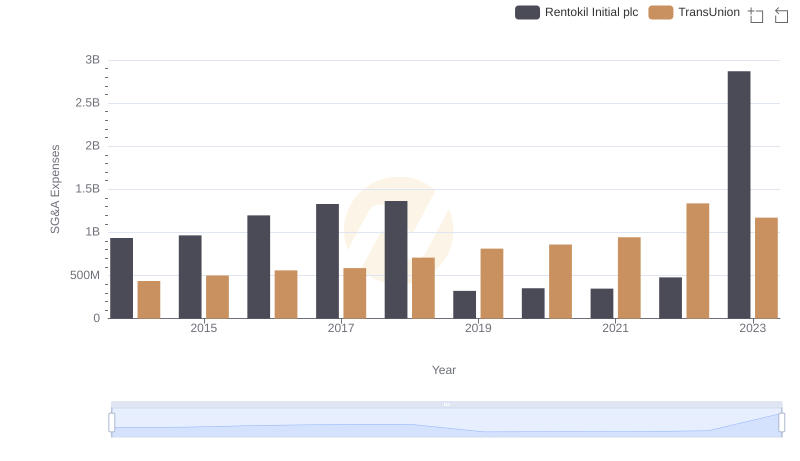Click the 2015 Rentokil Initial plc bar
800x461 pixels.
point(190,277)
